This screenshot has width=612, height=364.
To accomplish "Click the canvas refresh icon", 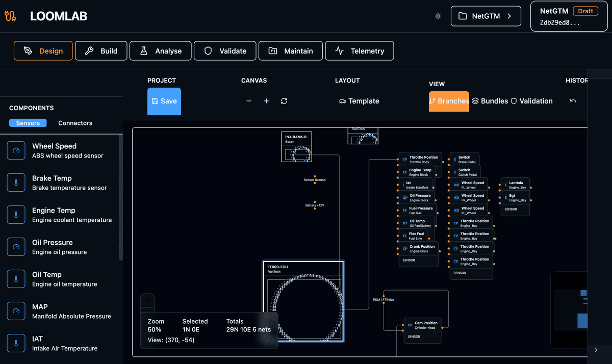I will (x=284, y=101).
